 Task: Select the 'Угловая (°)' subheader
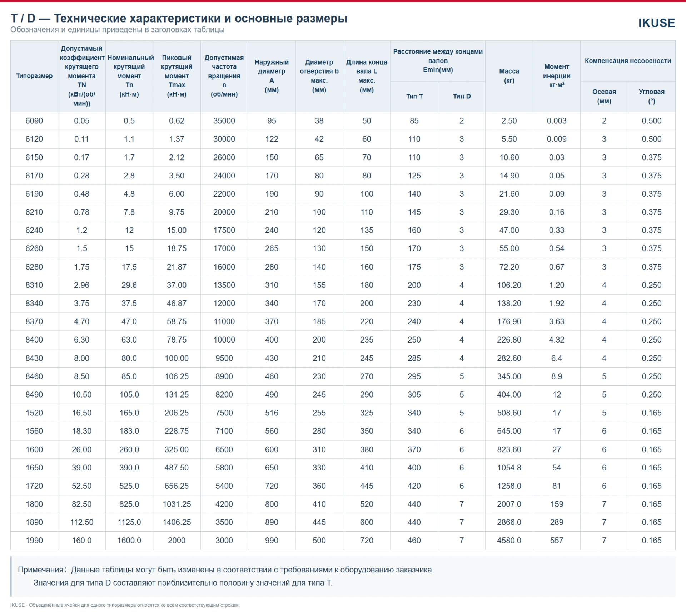[652, 96]
